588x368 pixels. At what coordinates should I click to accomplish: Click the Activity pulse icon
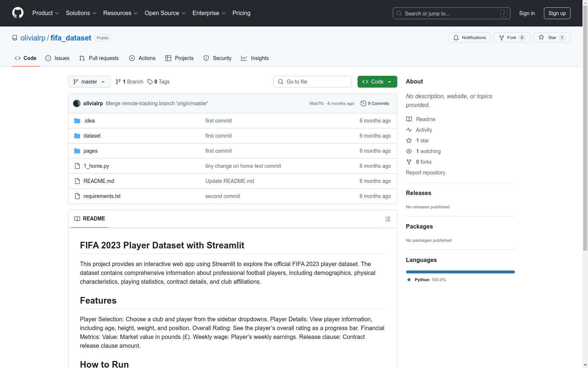click(x=409, y=130)
